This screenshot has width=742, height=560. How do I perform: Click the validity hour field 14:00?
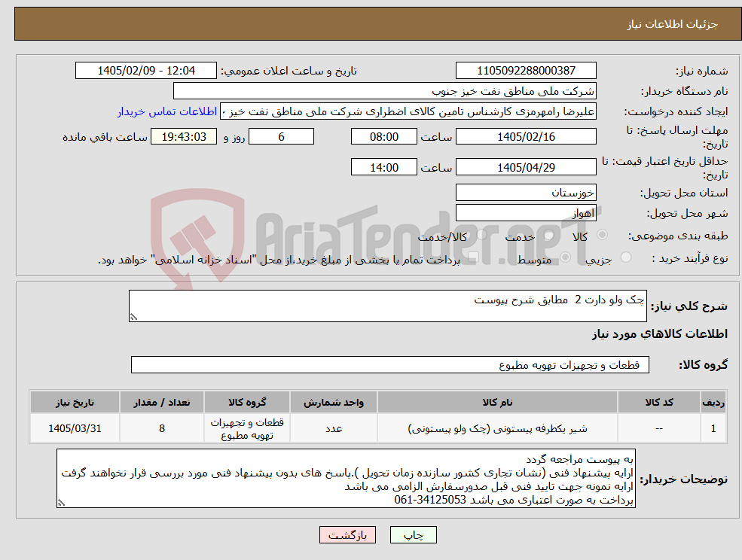tap(383, 167)
